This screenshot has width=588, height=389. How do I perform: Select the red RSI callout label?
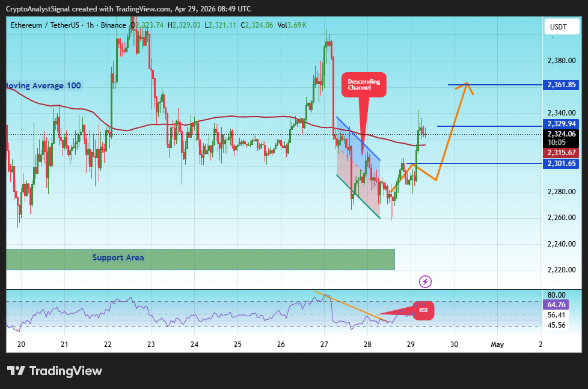(x=423, y=310)
